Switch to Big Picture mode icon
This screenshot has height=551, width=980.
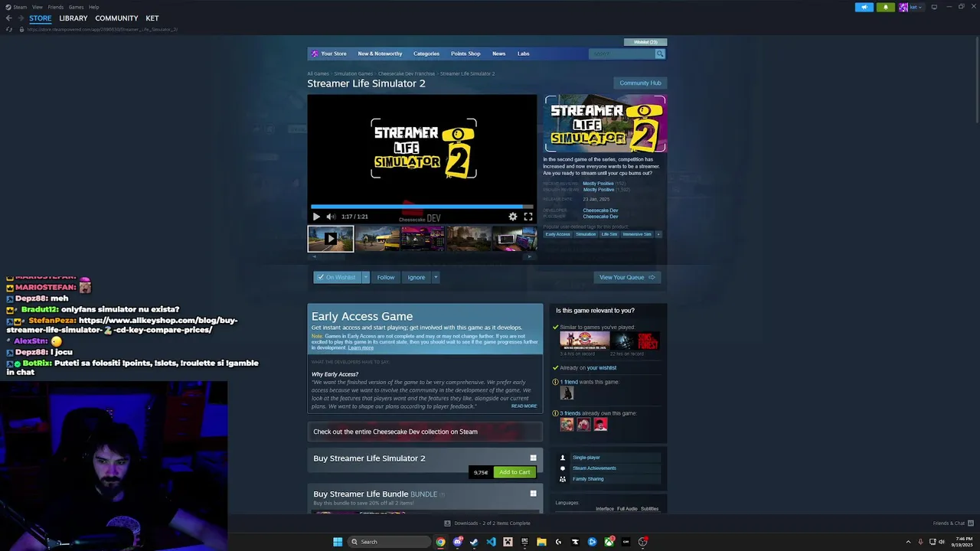point(934,7)
